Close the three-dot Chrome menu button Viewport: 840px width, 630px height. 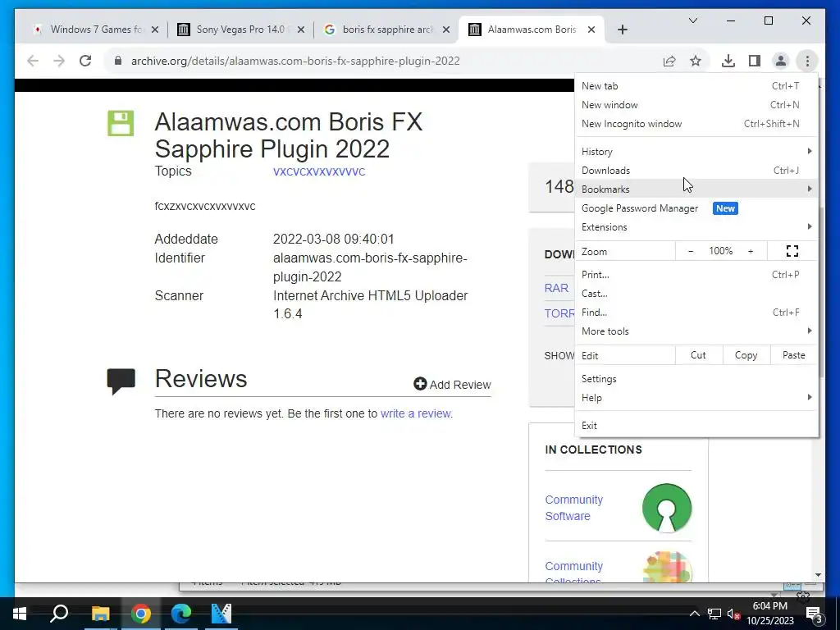[807, 61]
